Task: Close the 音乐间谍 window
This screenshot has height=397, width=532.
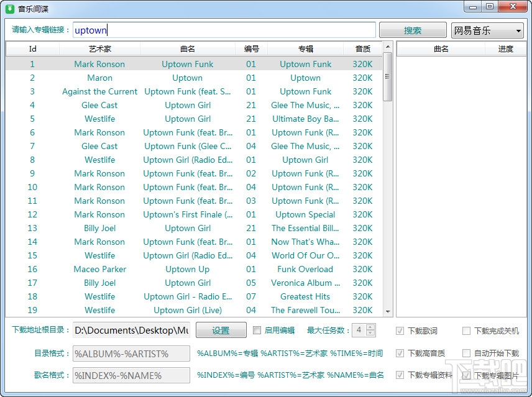Action: (x=513, y=6)
